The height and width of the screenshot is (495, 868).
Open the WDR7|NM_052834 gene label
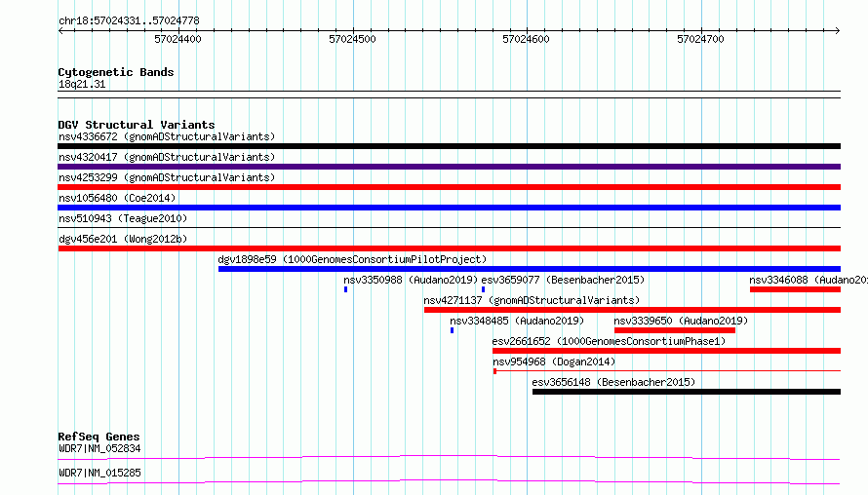[x=99, y=448]
